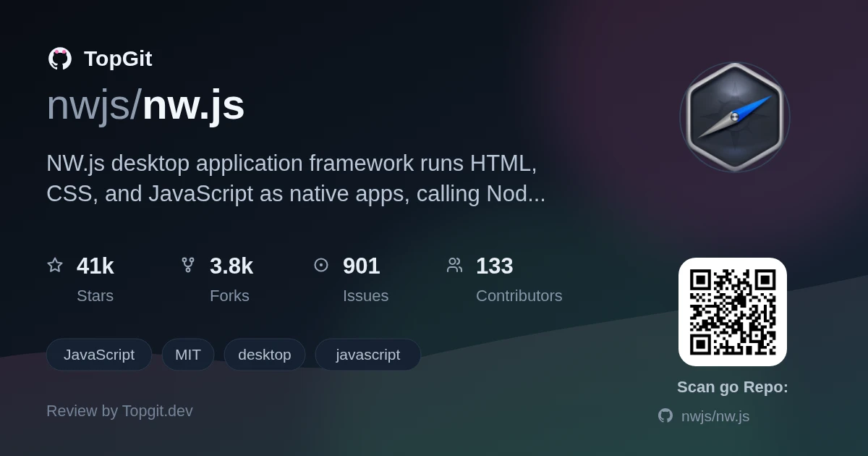868x456 pixels.
Task: Click the TopGit brand name
Action: coord(118,59)
